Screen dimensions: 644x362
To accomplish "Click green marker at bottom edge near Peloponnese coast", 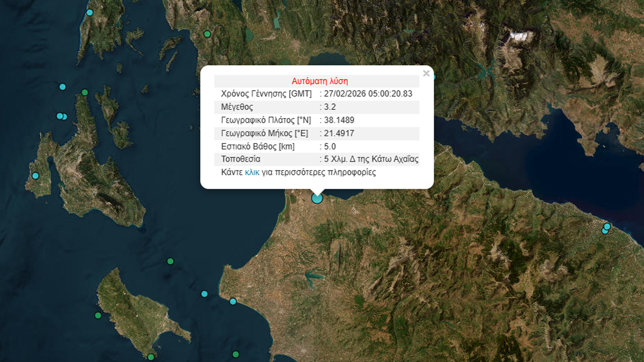I will (x=236, y=354).
